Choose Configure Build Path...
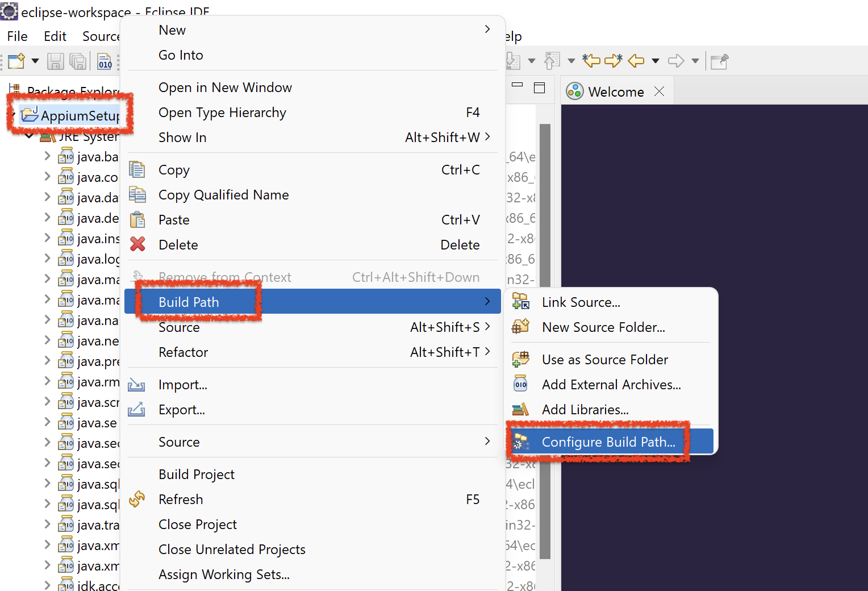Image resolution: width=868 pixels, height=591 pixels. click(611, 442)
